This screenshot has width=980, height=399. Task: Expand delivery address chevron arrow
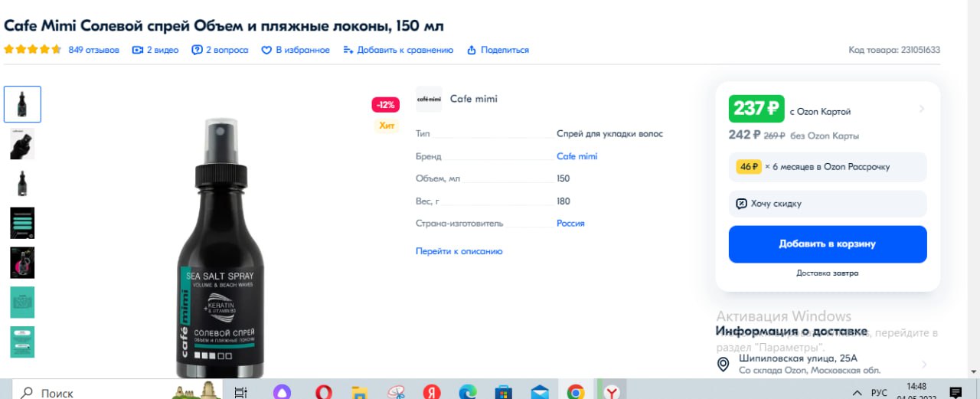923,365
